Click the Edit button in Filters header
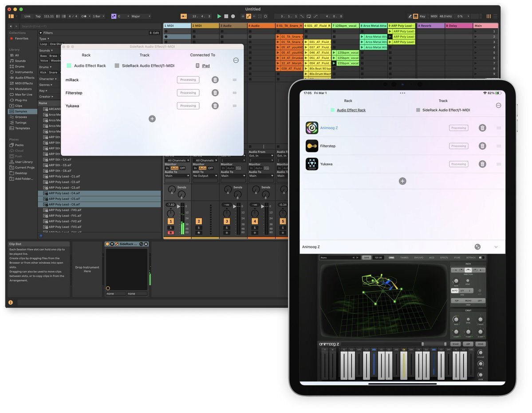Screen dimensions: 532x413 pyautogui.click(x=154, y=33)
